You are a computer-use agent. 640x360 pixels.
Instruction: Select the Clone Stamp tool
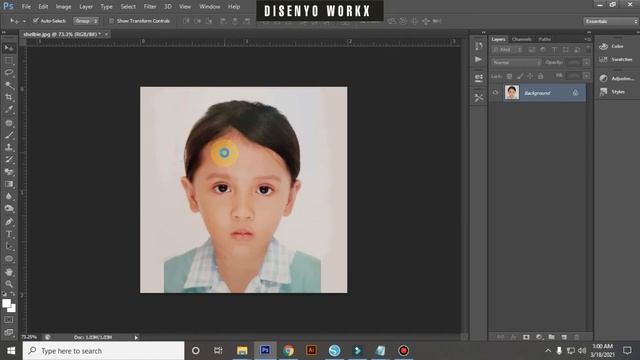9,147
